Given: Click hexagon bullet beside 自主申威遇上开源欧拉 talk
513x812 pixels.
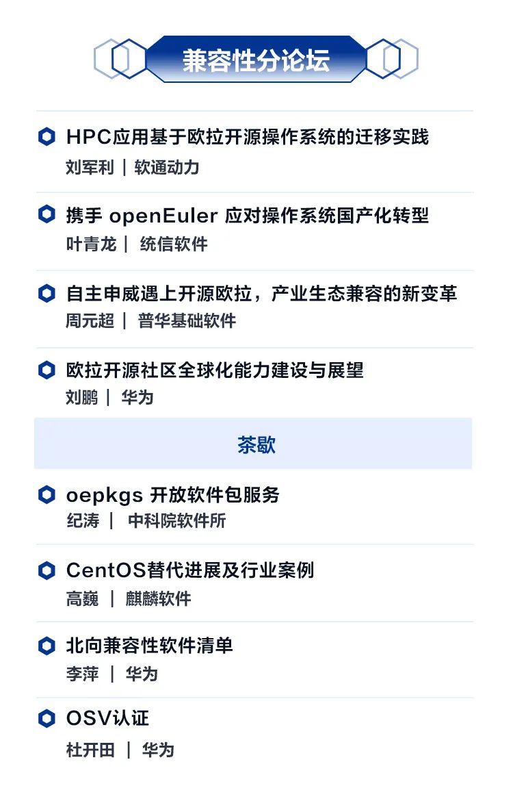Looking at the screenshot, I should [47, 294].
